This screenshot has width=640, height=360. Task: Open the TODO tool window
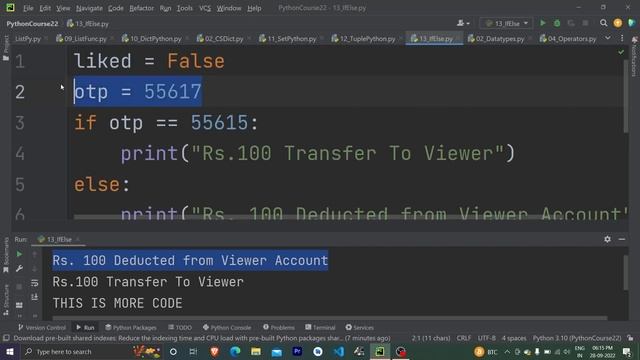click(180, 327)
